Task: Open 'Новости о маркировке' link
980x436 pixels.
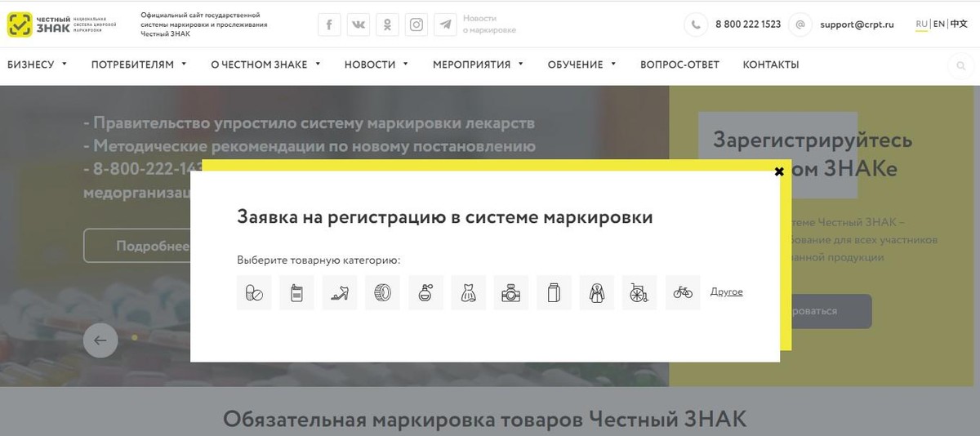Action: [489, 24]
